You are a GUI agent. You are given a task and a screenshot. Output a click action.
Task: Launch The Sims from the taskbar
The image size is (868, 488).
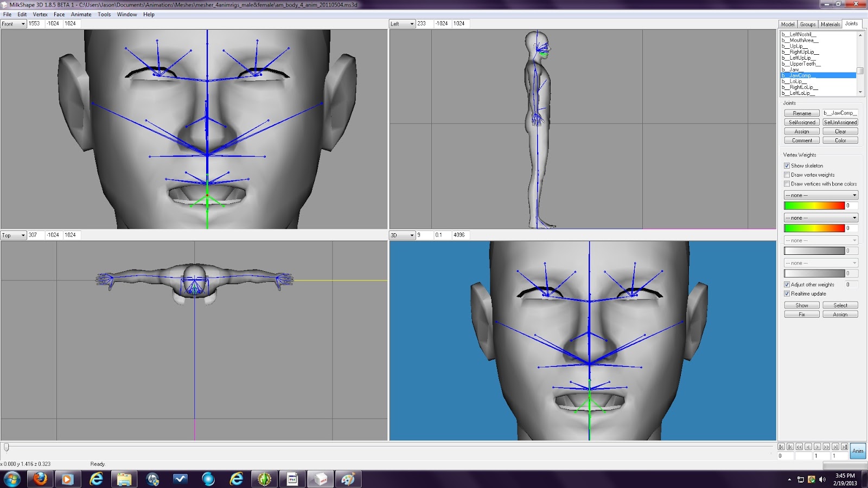pos(264,479)
